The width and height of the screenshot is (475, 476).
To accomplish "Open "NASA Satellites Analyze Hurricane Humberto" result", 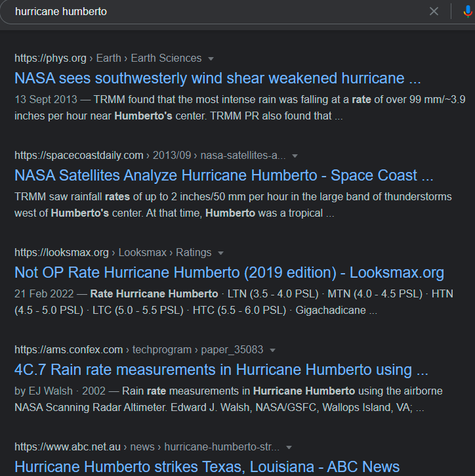I will coord(224,175).
